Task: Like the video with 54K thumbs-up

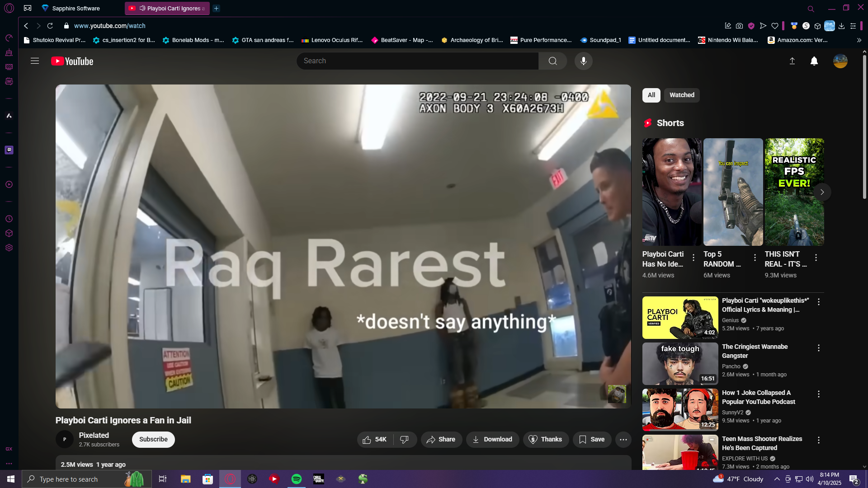Action: [375, 440]
